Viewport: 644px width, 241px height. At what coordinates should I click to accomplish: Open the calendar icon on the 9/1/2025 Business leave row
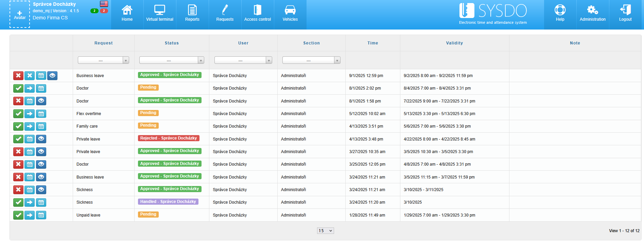point(41,76)
